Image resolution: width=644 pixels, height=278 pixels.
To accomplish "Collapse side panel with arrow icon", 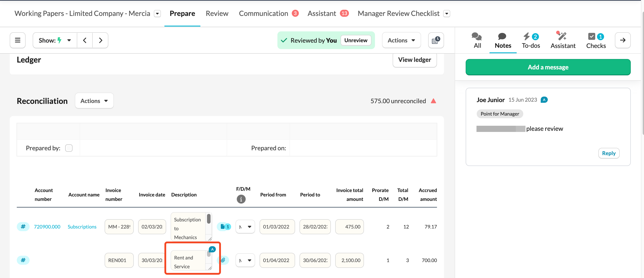I will [623, 40].
